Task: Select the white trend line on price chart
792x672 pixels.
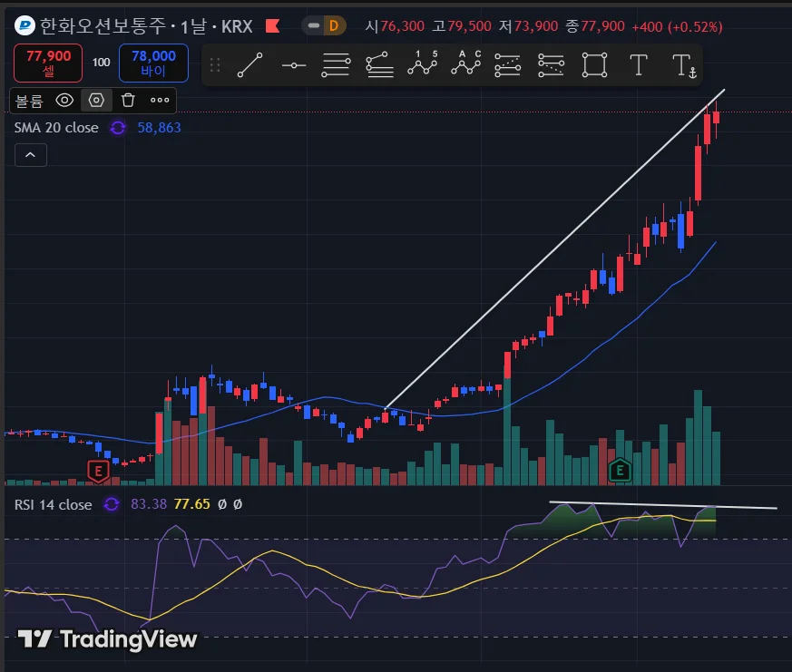Action: pyautogui.click(x=555, y=248)
